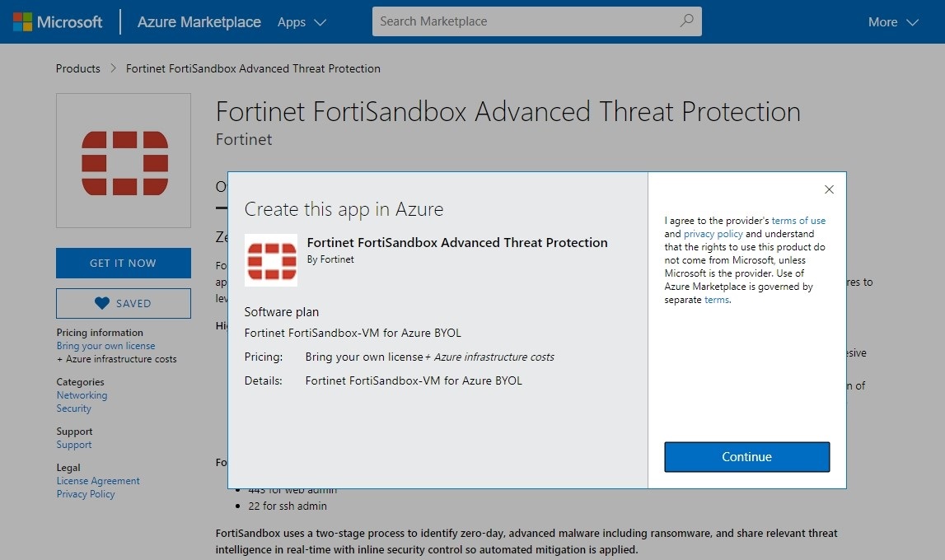Go to Products via the breadcrumb

pos(77,68)
